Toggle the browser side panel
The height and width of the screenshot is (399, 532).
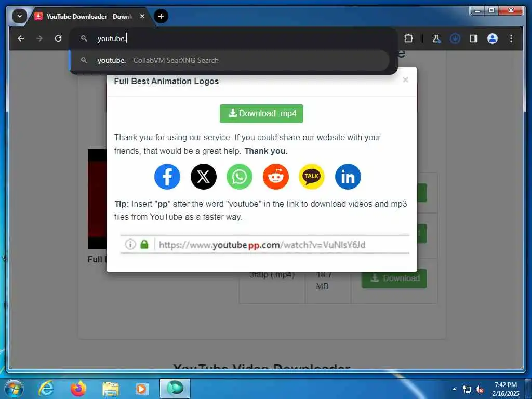coord(474,38)
